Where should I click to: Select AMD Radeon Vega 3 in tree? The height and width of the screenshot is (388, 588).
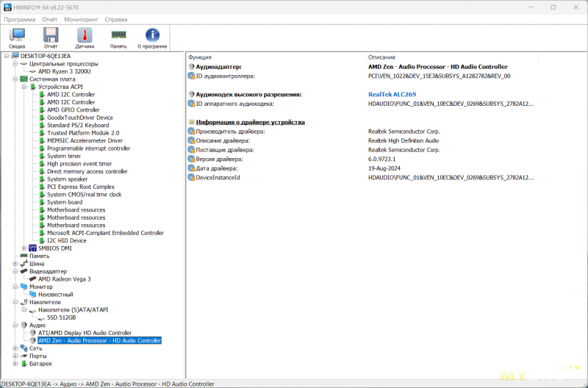[x=65, y=279]
